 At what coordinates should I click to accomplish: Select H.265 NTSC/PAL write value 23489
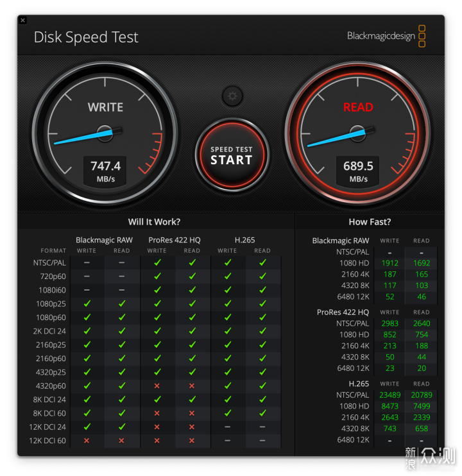389,395
